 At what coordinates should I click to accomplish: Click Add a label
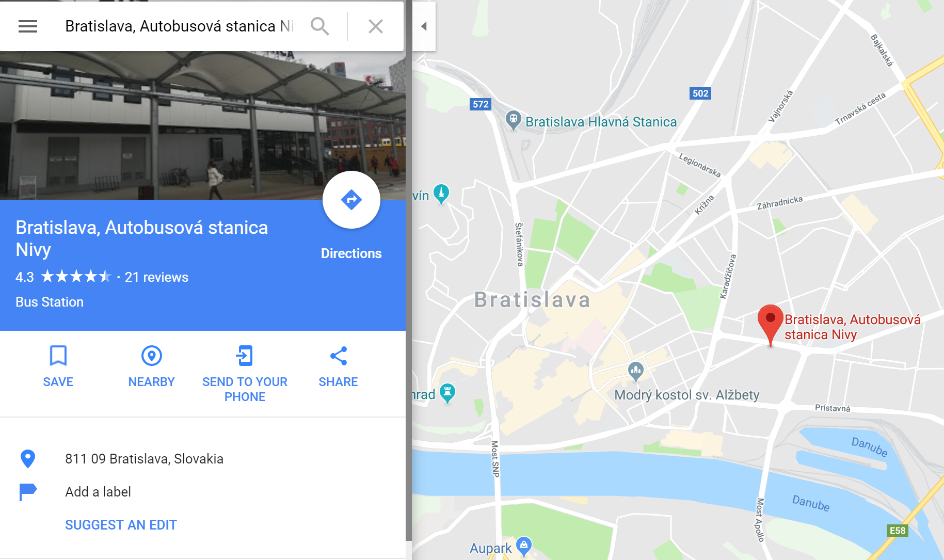(98, 492)
